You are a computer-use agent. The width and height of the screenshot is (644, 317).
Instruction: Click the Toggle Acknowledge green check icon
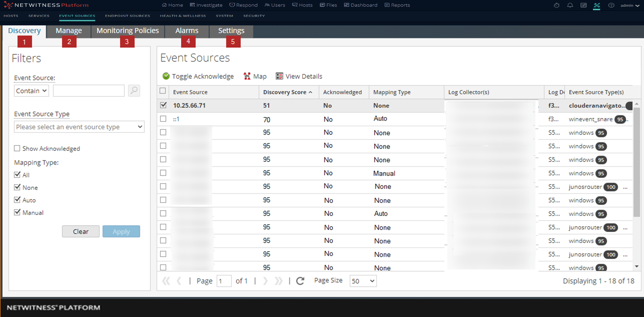click(166, 76)
